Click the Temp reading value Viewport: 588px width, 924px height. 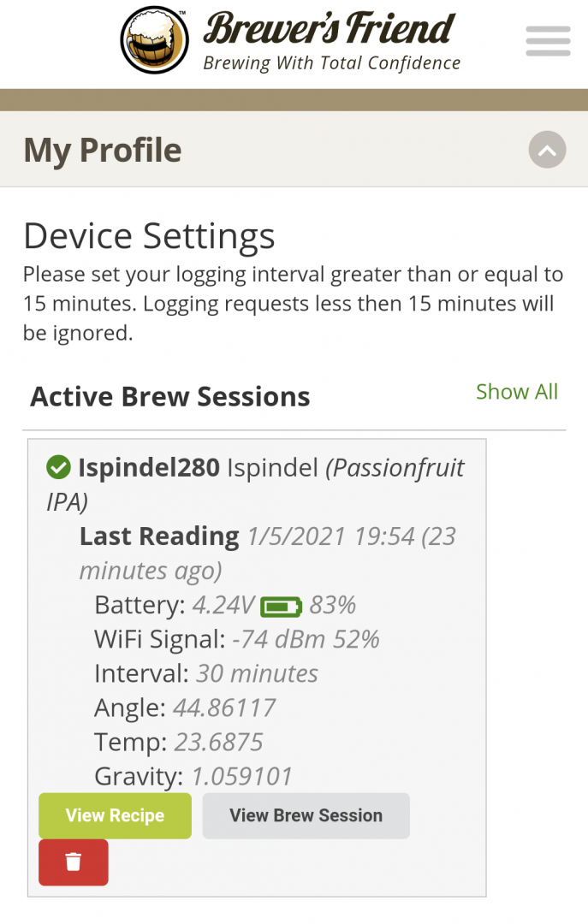(x=218, y=742)
